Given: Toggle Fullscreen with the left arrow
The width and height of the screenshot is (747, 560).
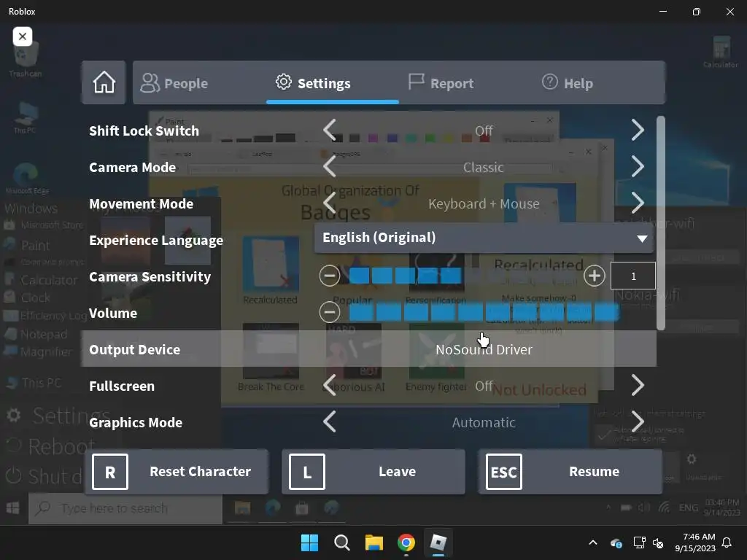Looking at the screenshot, I should [x=330, y=385].
